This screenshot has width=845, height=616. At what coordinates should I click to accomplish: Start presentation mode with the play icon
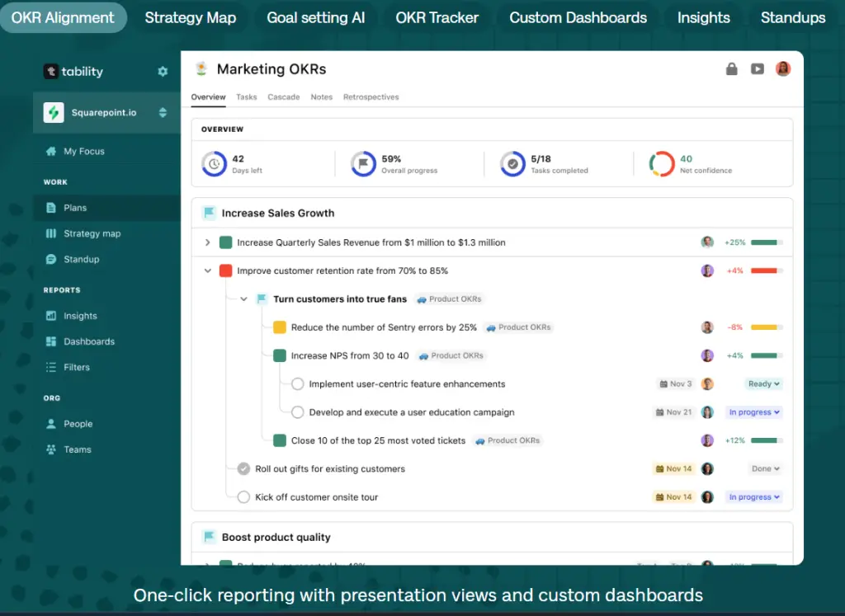click(x=758, y=69)
